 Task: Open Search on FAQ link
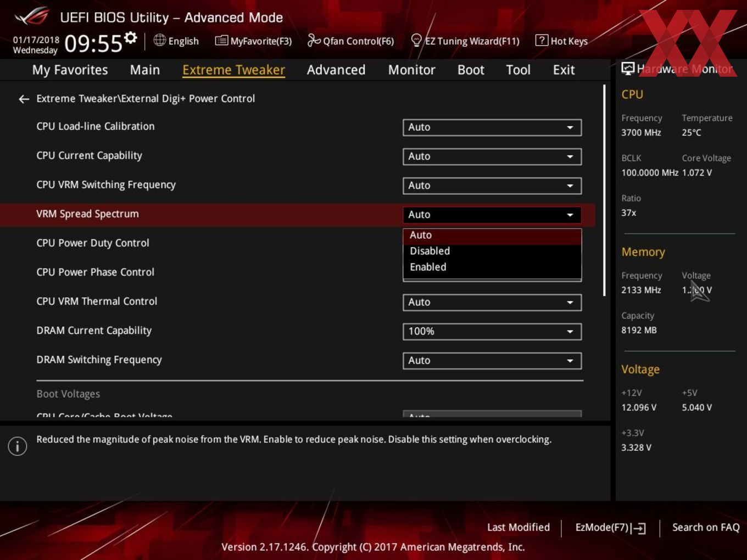point(706,527)
